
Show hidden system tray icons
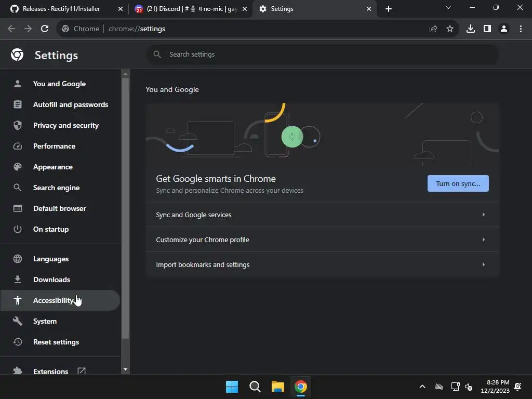(422, 387)
